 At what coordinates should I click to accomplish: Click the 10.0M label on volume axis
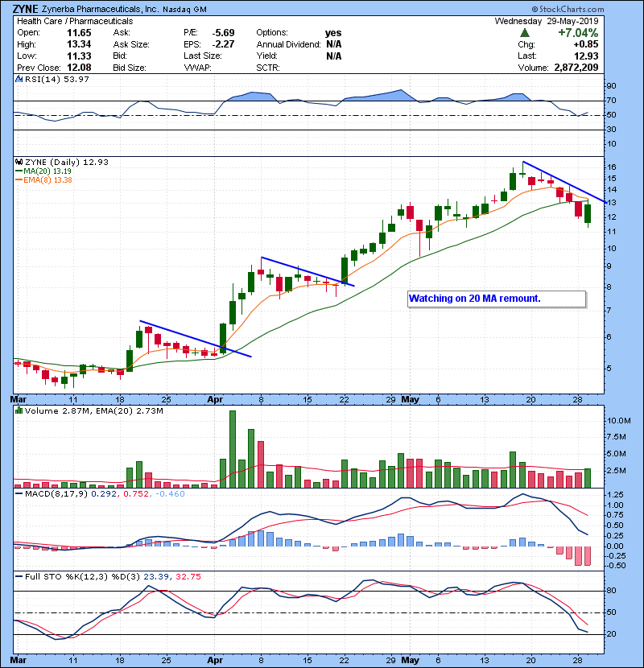[x=619, y=421]
